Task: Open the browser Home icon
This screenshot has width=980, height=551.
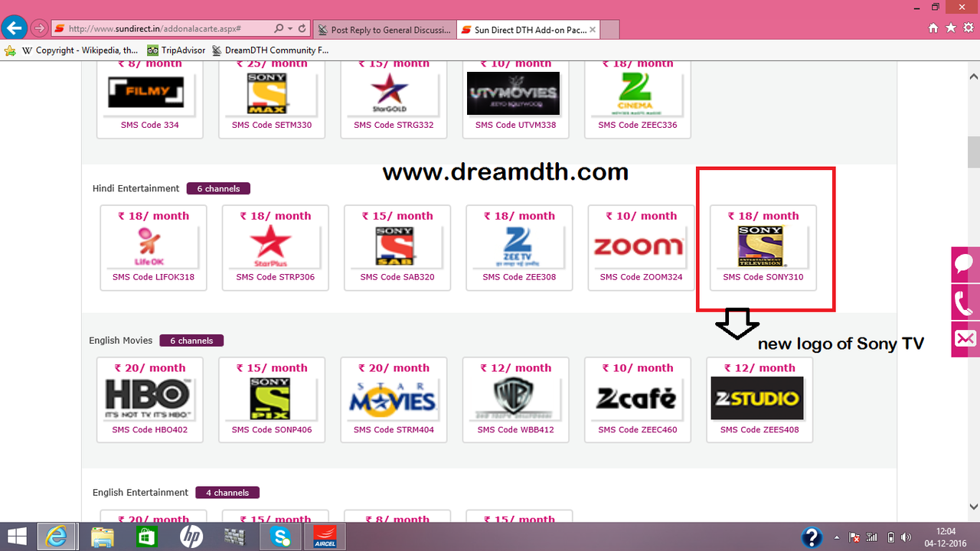Action: pyautogui.click(x=933, y=28)
